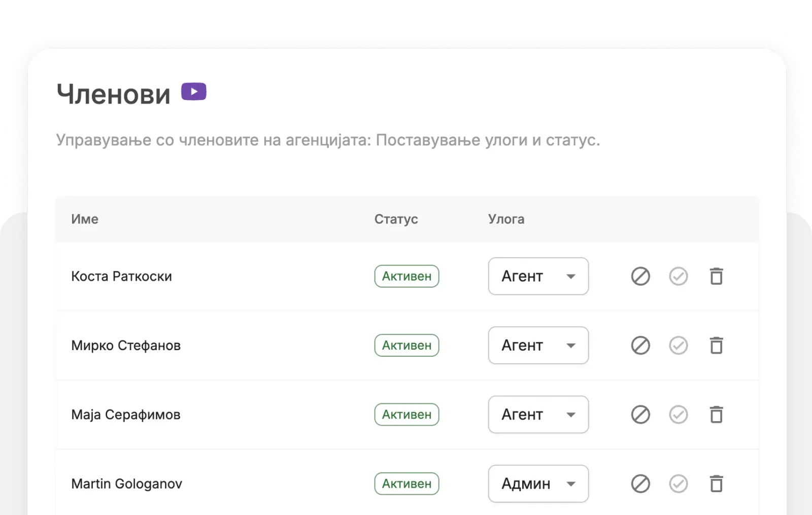This screenshot has height=515, width=812.
Task: Activate Маја Серафимов with checkmark icon
Action: click(x=678, y=415)
